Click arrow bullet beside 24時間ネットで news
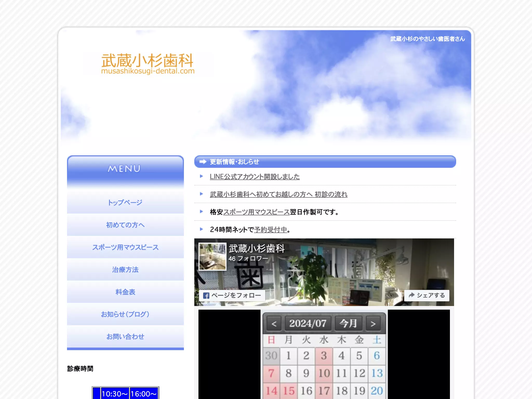 pyautogui.click(x=201, y=229)
